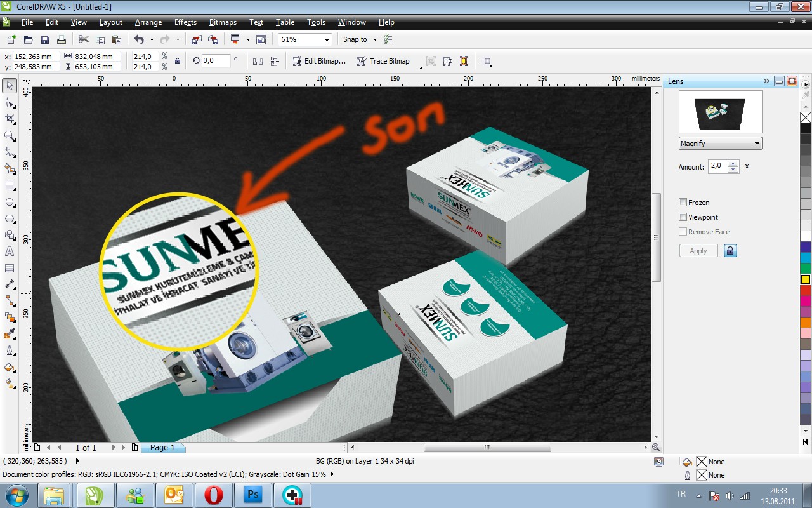Viewport: 812px width, 508px height.
Task: Open the Options dialog icon beside Snap to
Action: 388,39
